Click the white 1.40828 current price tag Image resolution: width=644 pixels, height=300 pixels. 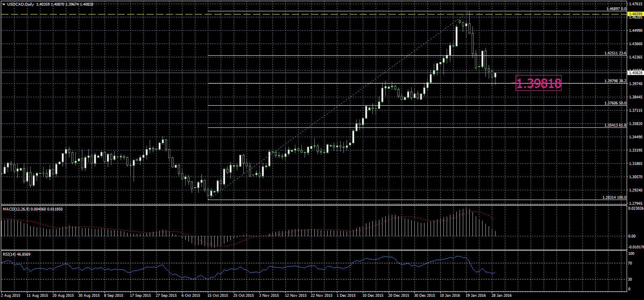pos(635,73)
